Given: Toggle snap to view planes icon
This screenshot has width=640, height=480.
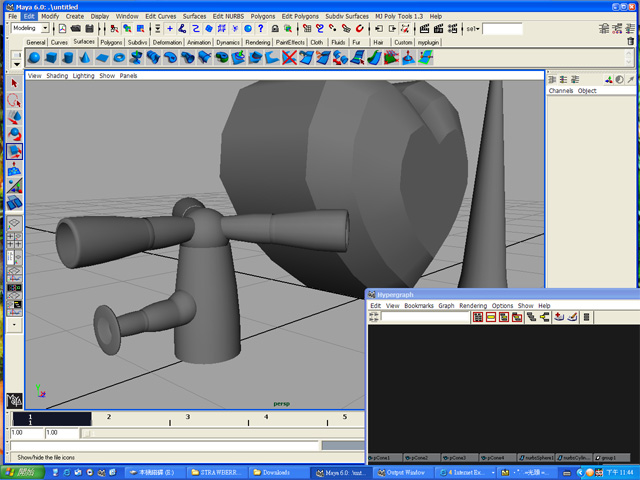Looking at the screenshot, I should (x=346, y=29).
